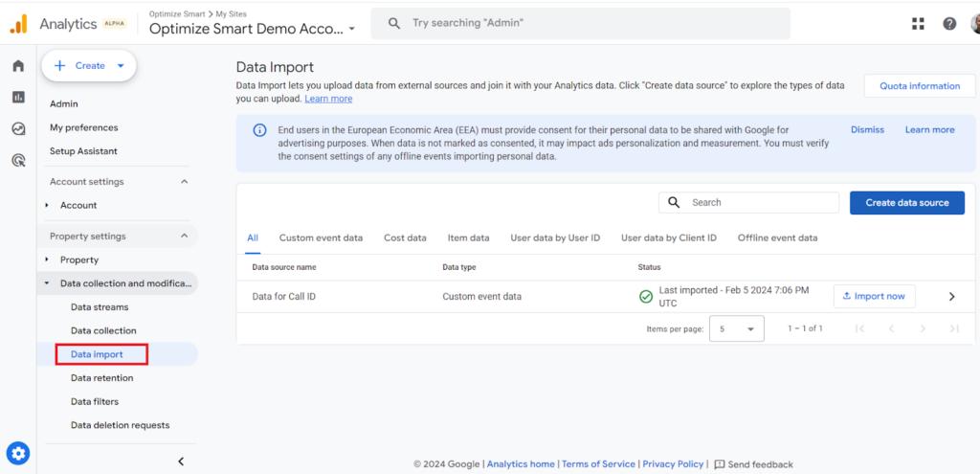Viewport: 980px width, 474px height.
Task: Open Data streams in the sidebar
Action: pos(100,307)
